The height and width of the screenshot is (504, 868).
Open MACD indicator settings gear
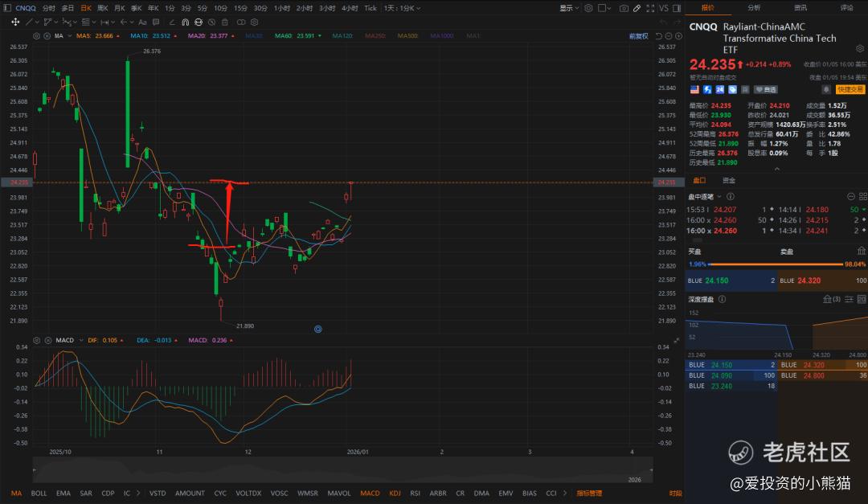coord(36,340)
